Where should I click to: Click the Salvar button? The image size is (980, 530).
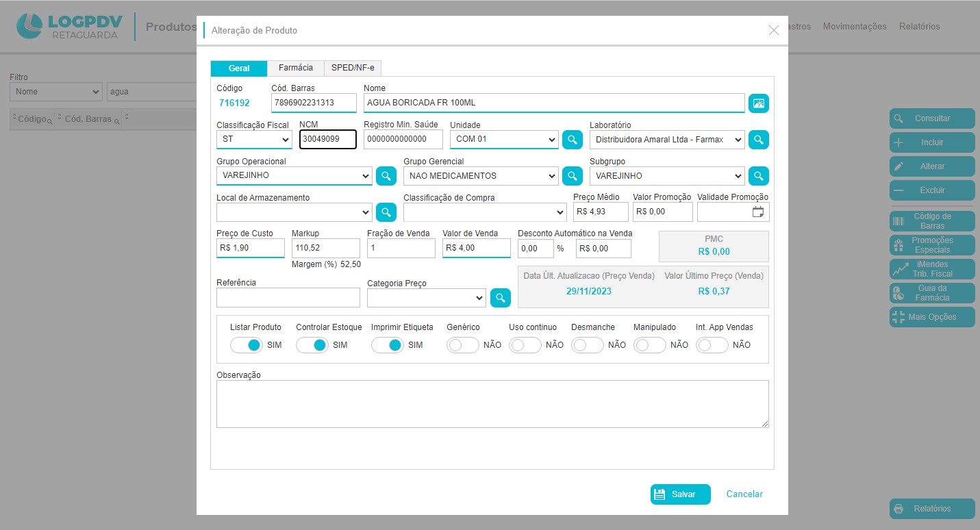pos(680,494)
